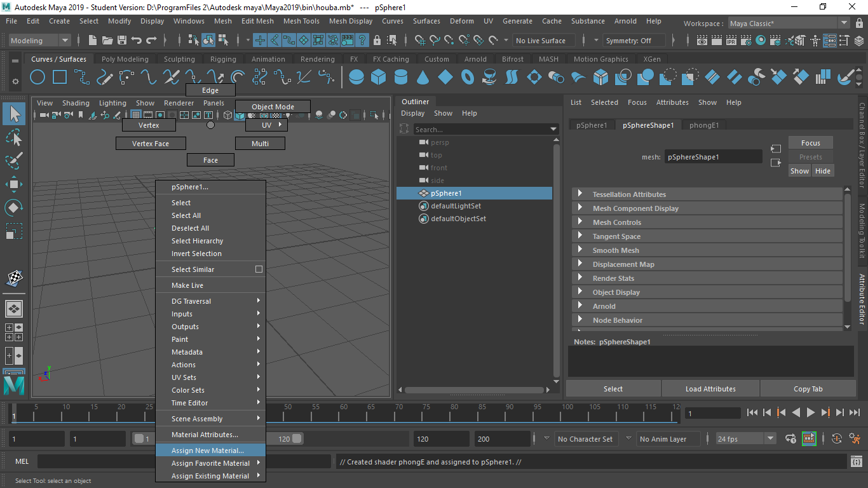Open the Modeling menu set dropdown

[x=39, y=41]
